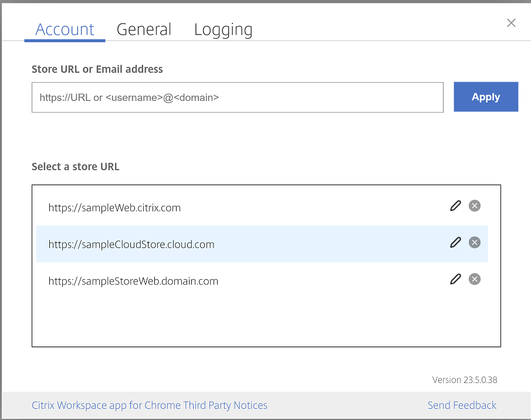Click pencil icon for sampleStoreWeb.domain.com

[x=455, y=279]
